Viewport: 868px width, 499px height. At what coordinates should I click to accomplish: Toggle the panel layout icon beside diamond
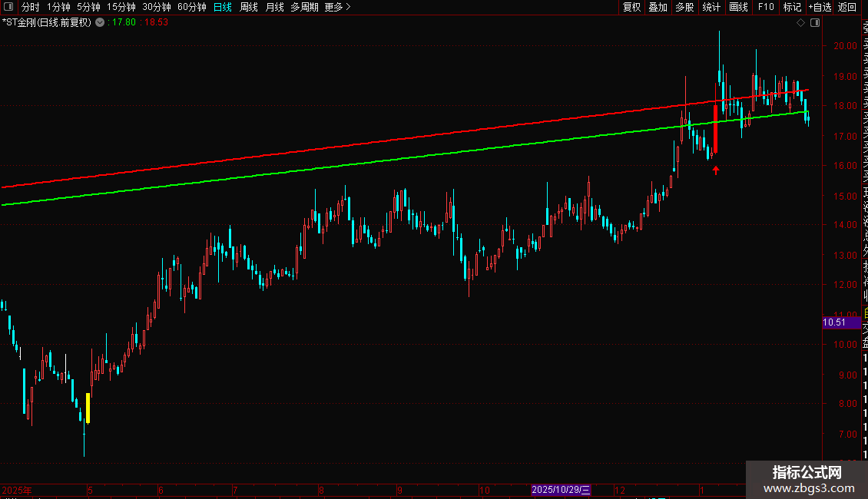pyautogui.click(x=815, y=23)
